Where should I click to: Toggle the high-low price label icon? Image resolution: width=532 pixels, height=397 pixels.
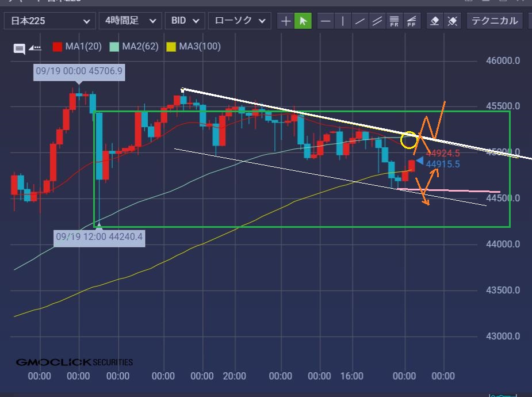[35, 48]
